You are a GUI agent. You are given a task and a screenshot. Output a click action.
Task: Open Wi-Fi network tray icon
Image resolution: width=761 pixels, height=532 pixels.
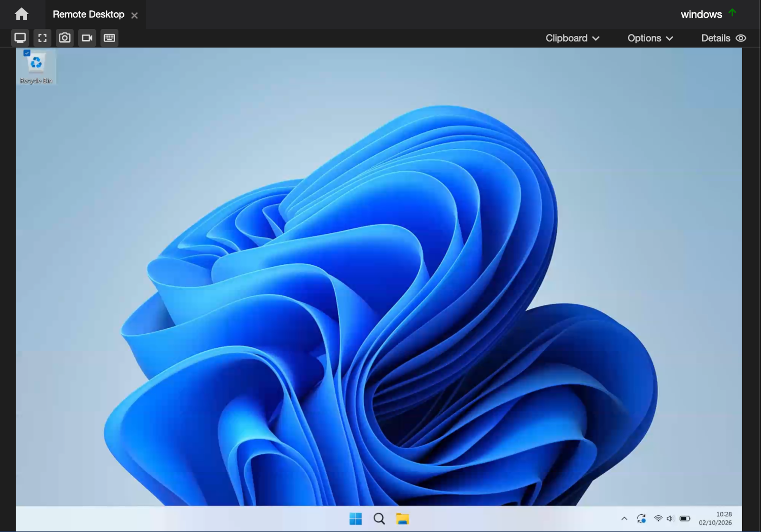(x=658, y=519)
